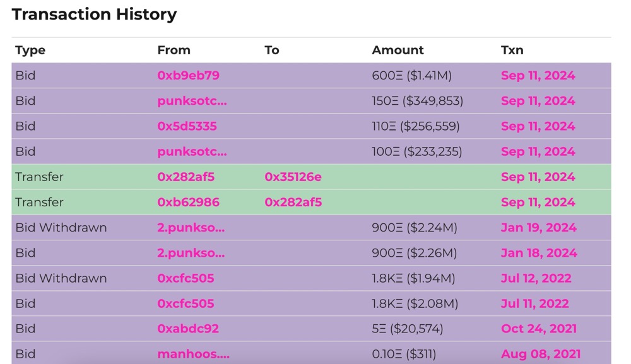Open transaction dated Jan 18, 2024
Viewport: 631px width, 364px height.
(x=538, y=253)
